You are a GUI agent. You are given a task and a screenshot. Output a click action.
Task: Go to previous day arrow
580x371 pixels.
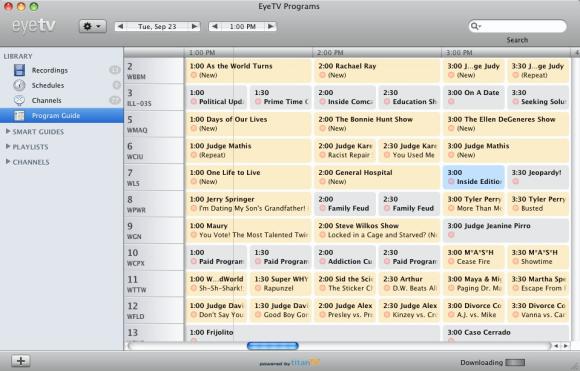[120, 26]
